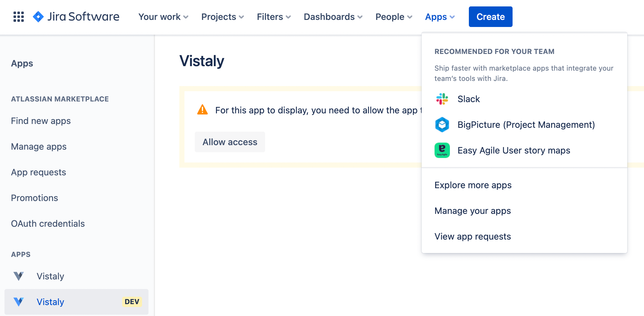Select the Vistaly DEV app entry
This screenshot has width=644, height=316.
tap(76, 302)
